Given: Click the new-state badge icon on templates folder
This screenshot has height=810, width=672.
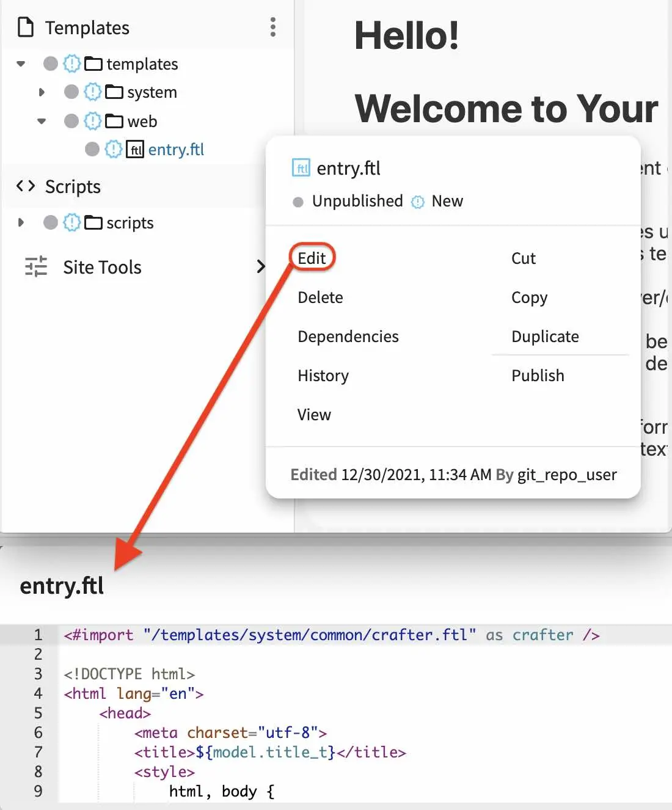Looking at the screenshot, I should coord(72,64).
